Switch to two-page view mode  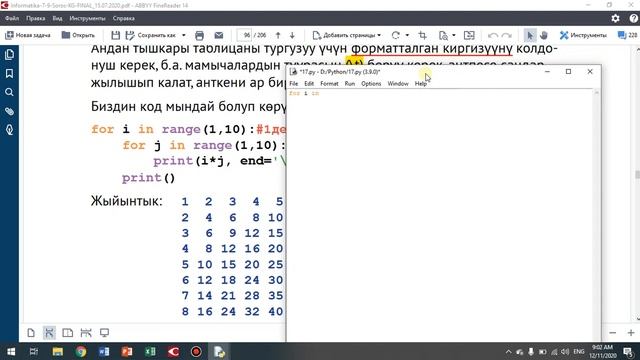[x=68, y=333]
